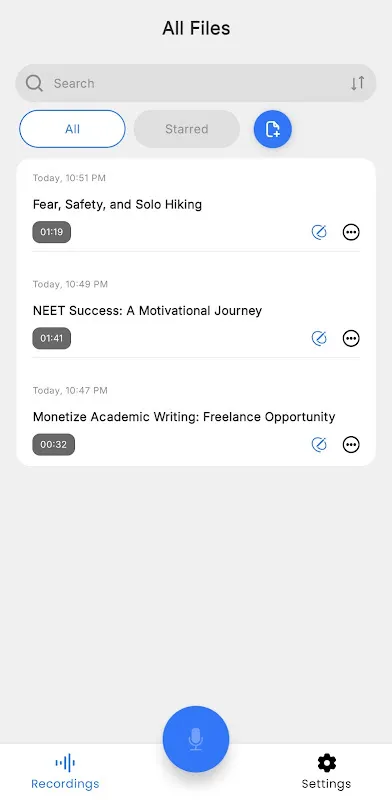Image resolution: width=392 pixels, height=800 pixels.
Task: Open Monetize Academic Writing: Freelance Opportunity
Action: (184, 417)
